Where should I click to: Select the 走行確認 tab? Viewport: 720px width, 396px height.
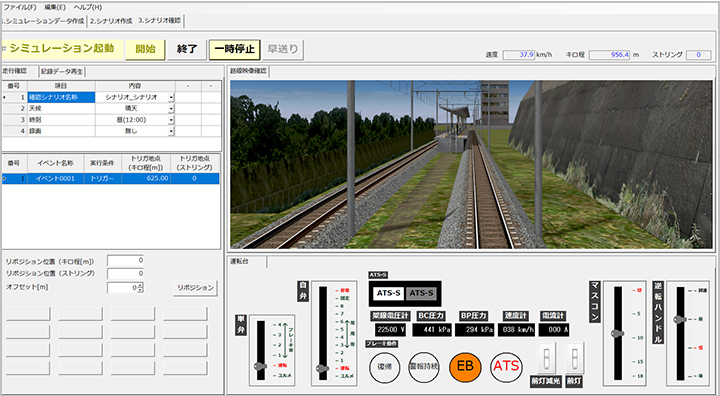15,71
